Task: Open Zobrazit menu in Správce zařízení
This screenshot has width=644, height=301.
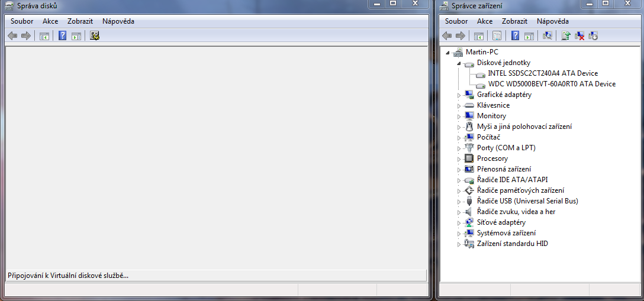Action: (514, 21)
